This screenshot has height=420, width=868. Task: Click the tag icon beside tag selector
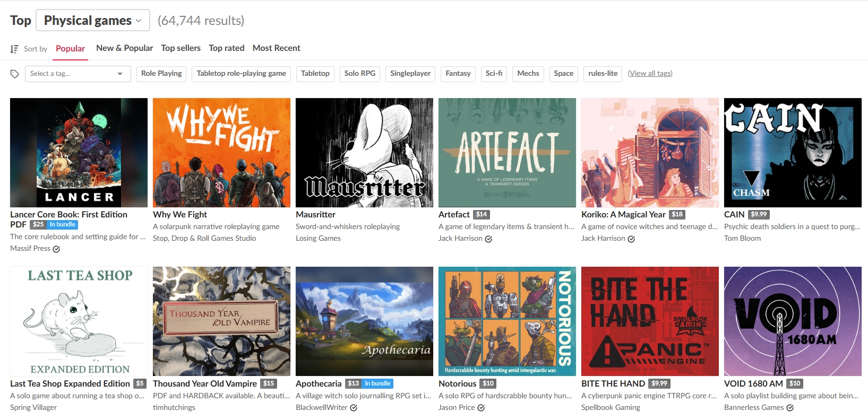pos(15,74)
